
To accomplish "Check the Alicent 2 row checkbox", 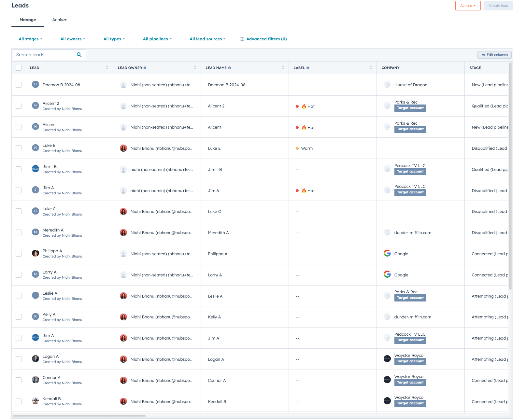I will coord(19,106).
